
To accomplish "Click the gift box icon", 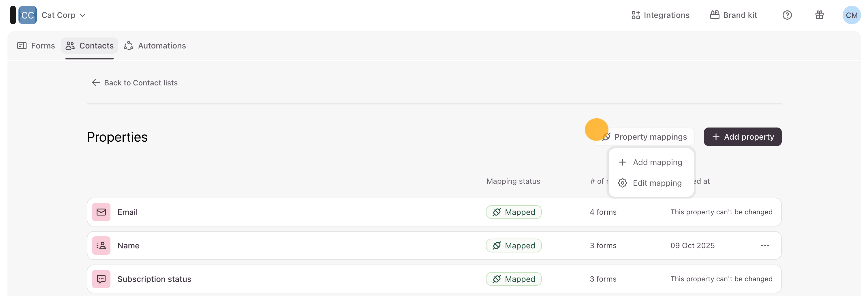I will 819,15.
